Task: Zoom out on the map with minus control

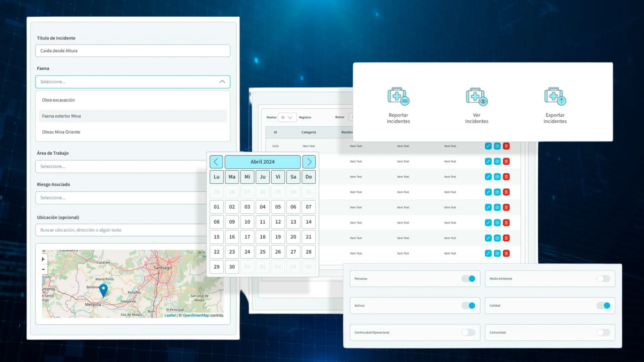Action: tap(43, 269)
